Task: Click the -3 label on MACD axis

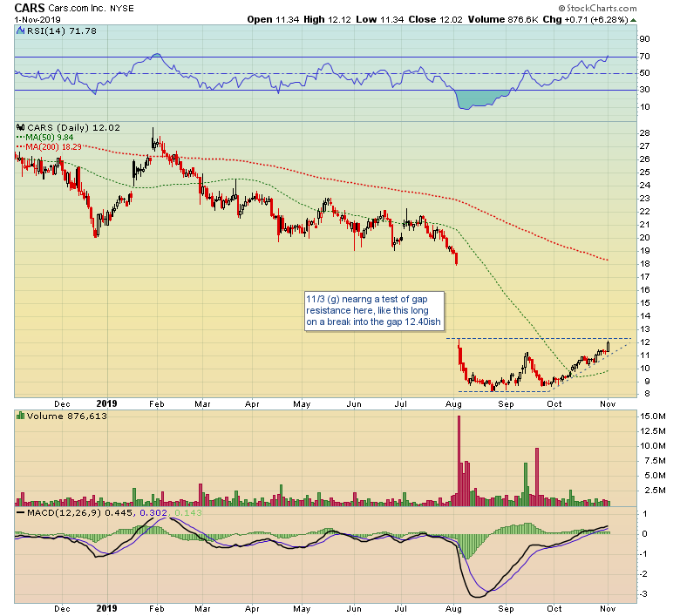Action: click(644, 593)
